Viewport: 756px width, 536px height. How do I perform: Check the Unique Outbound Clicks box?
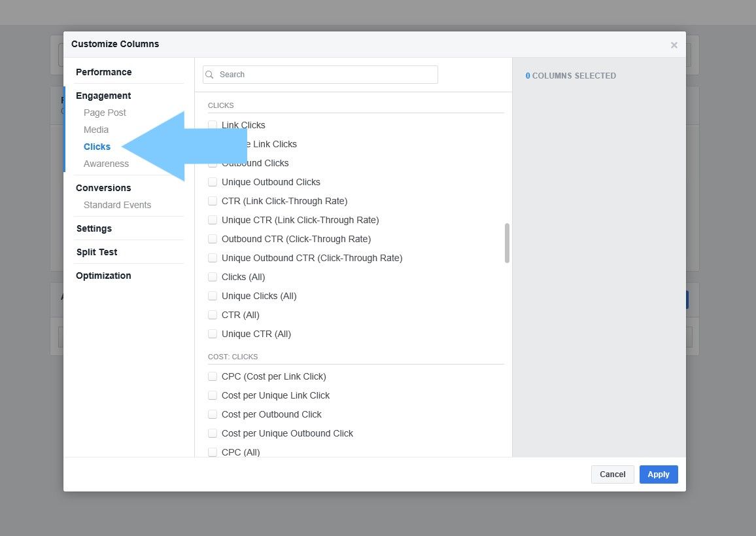[212, 182]
